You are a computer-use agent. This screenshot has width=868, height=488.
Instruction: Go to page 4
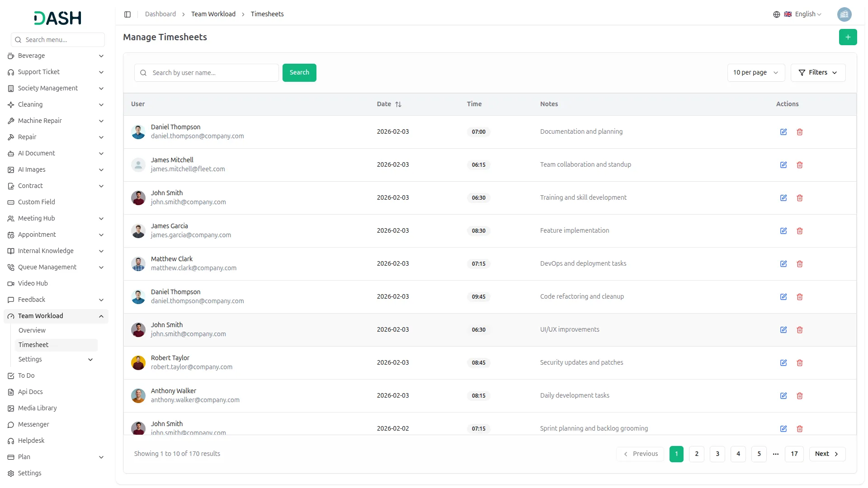(738, 454)
